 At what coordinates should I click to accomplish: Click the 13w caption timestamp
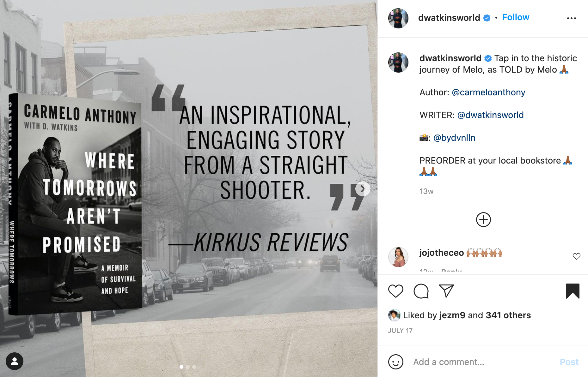point(426,191)
